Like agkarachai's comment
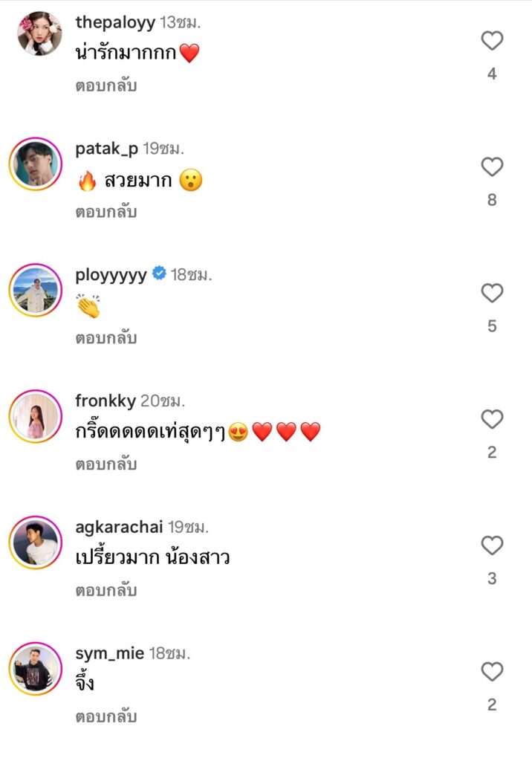The height and width of the screenshot is (761, 532). [492, 546]
